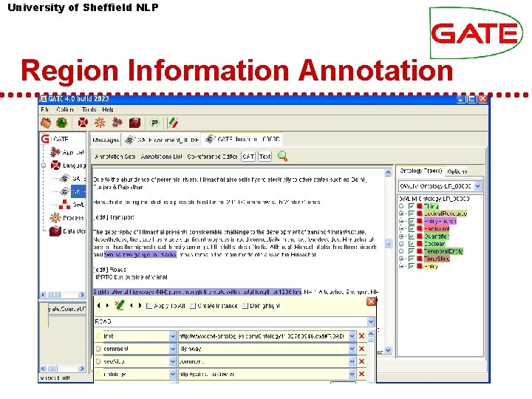Click the first right arrow in annotation popup
This screenshot has height=399, width=532.
[x=107, y=305]
